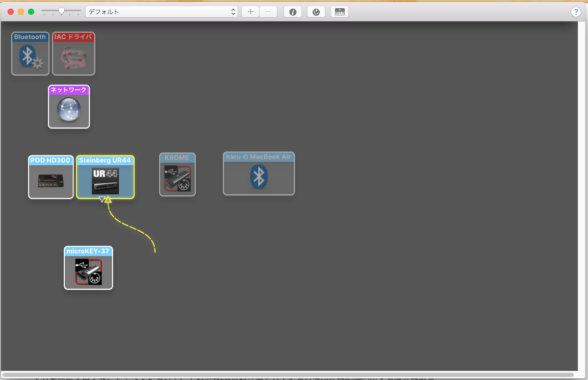Click the POD HD300 title label

coord(50,160)
